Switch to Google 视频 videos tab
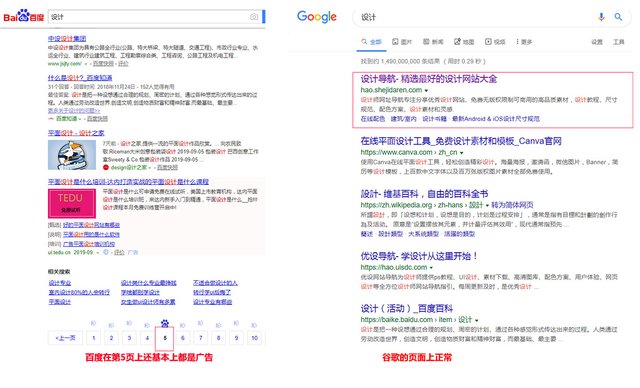The height and width of the screenshot is (388, 640). click(x=495, y=42)
